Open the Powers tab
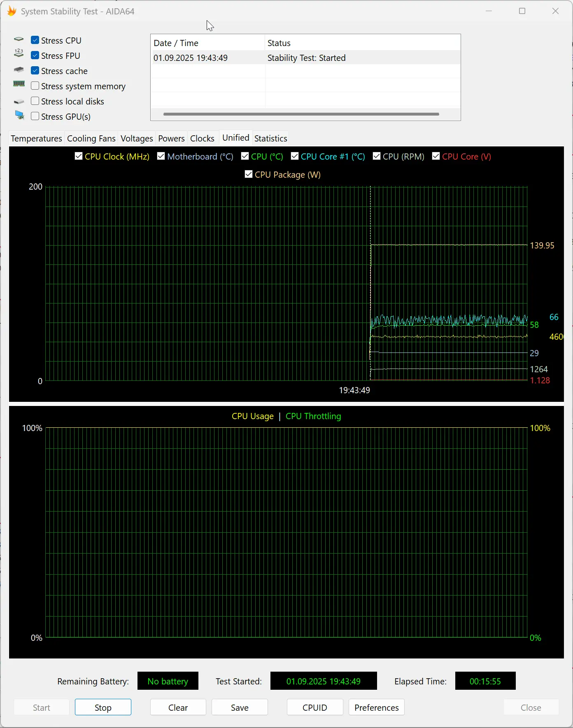The height and width of the screenshot is (728, 573). (171, 138)
